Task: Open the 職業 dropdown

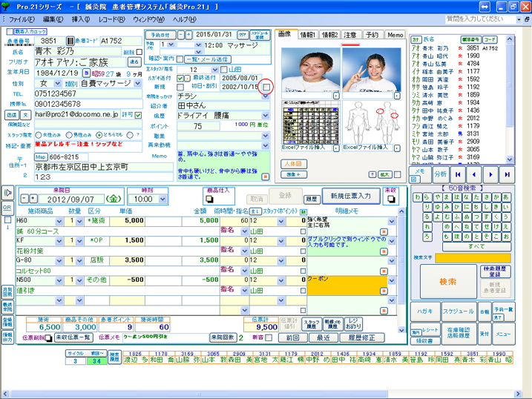Action: [x=266, y=136]
